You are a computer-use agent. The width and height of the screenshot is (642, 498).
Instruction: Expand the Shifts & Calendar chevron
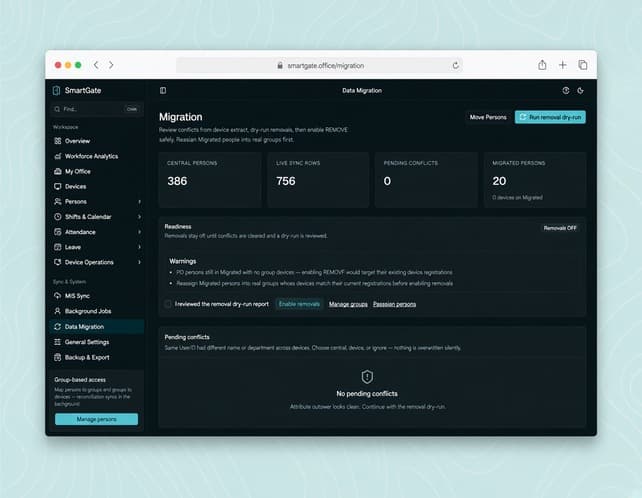coord(139,217)
